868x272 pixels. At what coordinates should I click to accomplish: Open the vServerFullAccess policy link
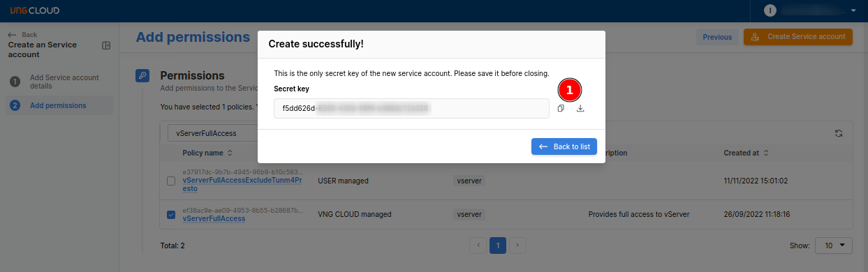pos(214,218)
